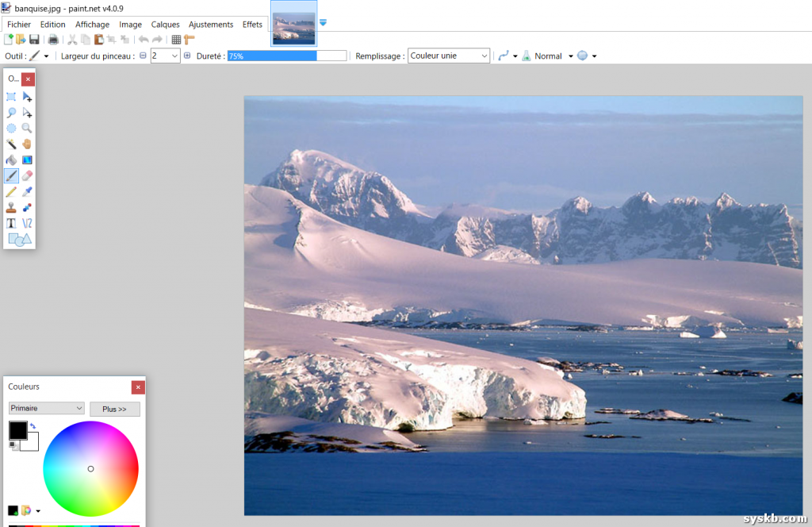Open the Primaire color selector dropdown
The height and width of the screenshot is (527, 812).
pyautogui.click(x=46, y=408)
